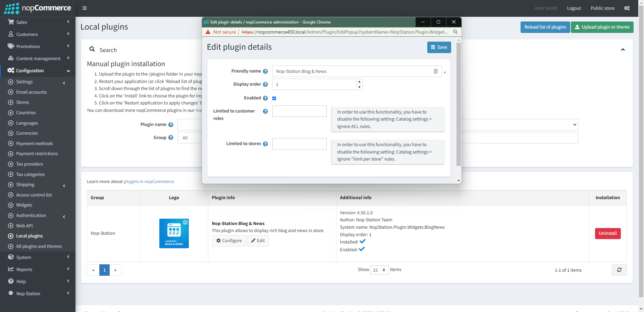644x312 pixels.
Task: Open the Show items per page dropdown
Action: pyautogui.click(x=379, y=270)
